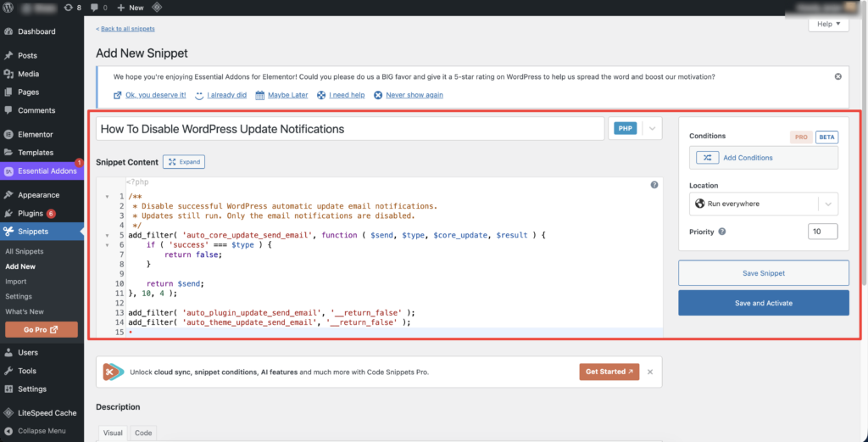Click the Priority number field
The width and height of the screenshot is (868, 442).
click(x=822, y=232)
